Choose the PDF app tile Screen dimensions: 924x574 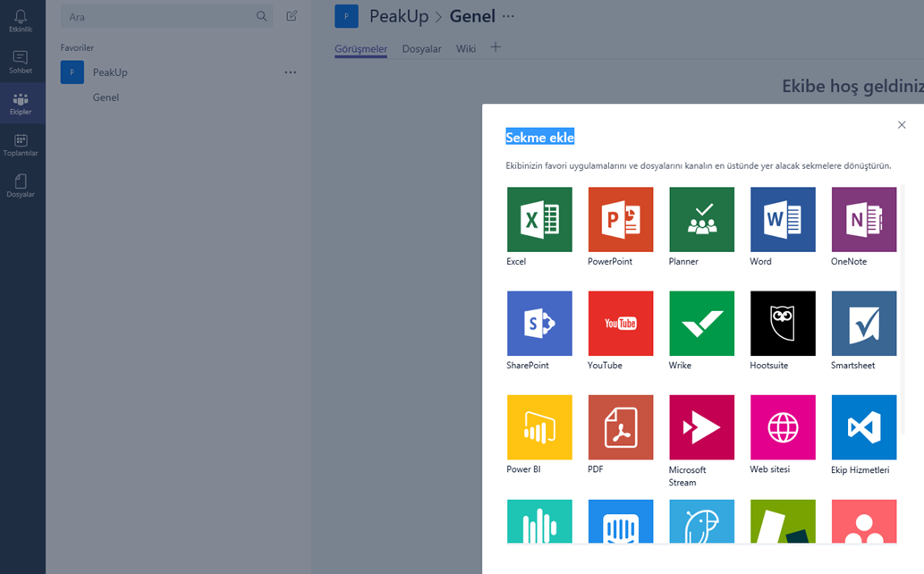point(621,427)
